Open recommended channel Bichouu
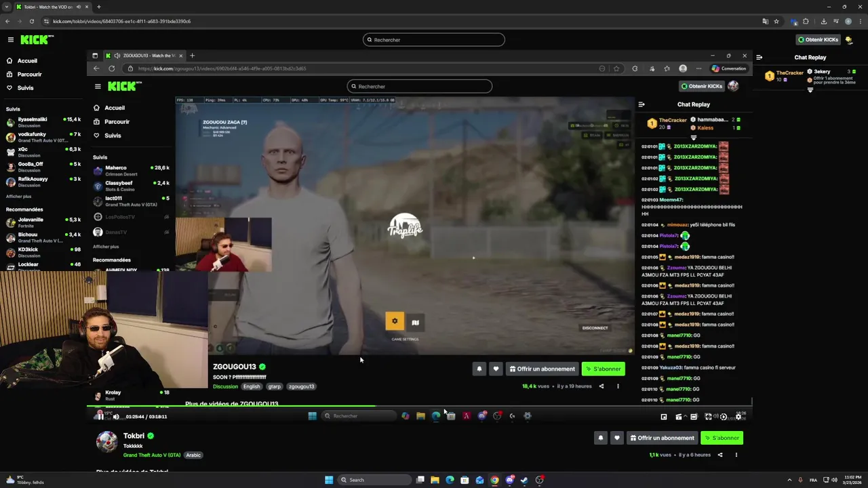Viewport: 868px width, 488px height. (43, 237)
